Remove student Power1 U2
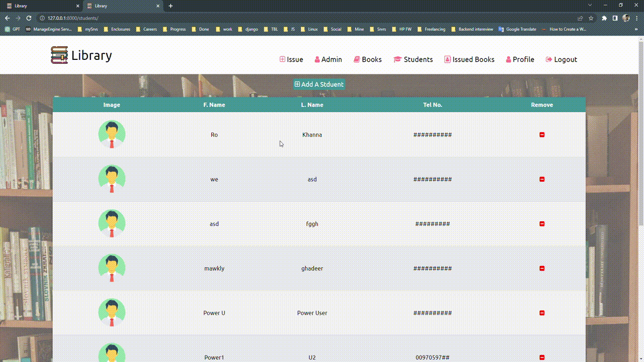This screenshot has height=362, width=644. coord(542,357)
